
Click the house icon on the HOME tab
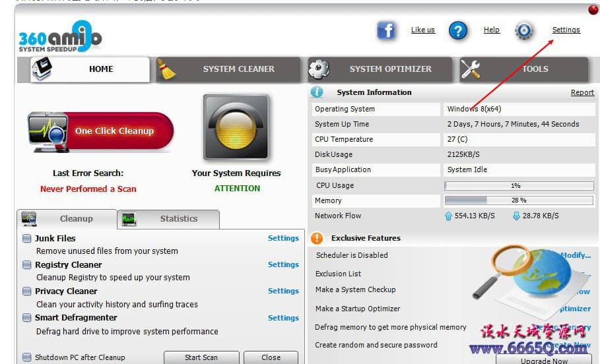tap(42, 69)
